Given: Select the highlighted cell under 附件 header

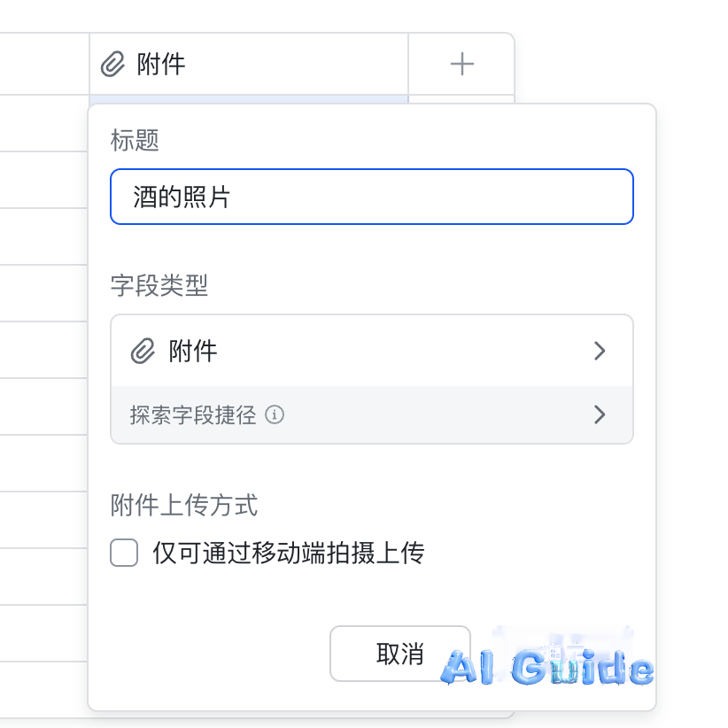Looking at the screenshot, I should click(249, 99).
